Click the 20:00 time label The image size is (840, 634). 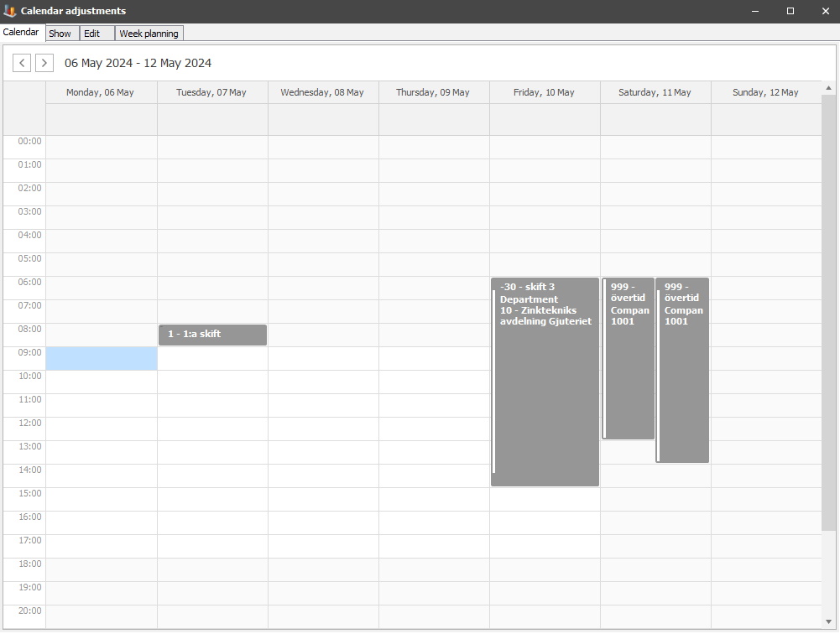click(29, 611)
